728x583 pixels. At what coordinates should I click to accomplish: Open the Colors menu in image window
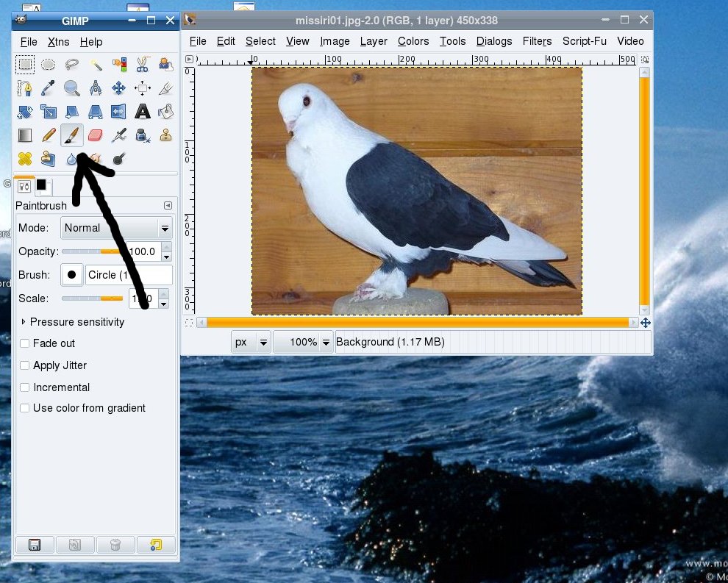413,41
